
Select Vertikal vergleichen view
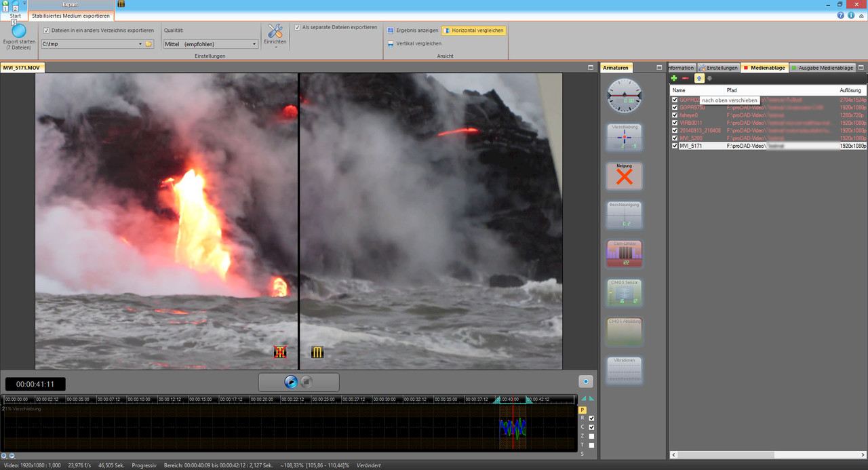tap(414, 43)
